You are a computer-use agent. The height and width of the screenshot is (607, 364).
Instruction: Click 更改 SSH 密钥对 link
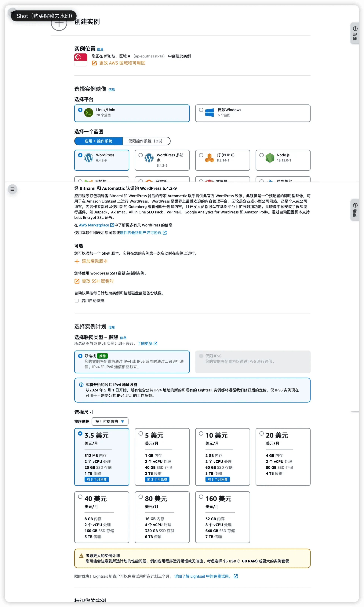[98, 281]
